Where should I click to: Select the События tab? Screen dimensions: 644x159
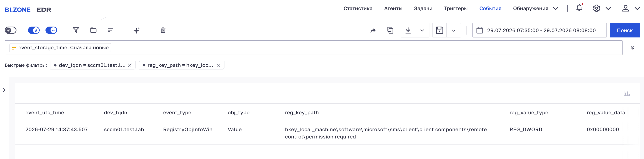coord(490,8)
